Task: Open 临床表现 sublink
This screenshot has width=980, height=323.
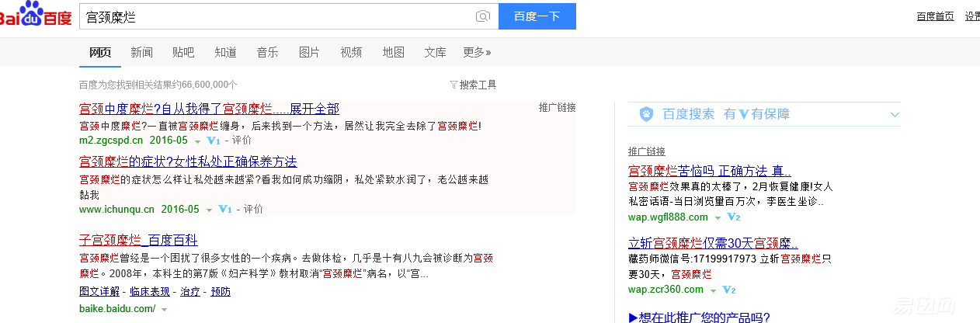Action: point(149,291)
